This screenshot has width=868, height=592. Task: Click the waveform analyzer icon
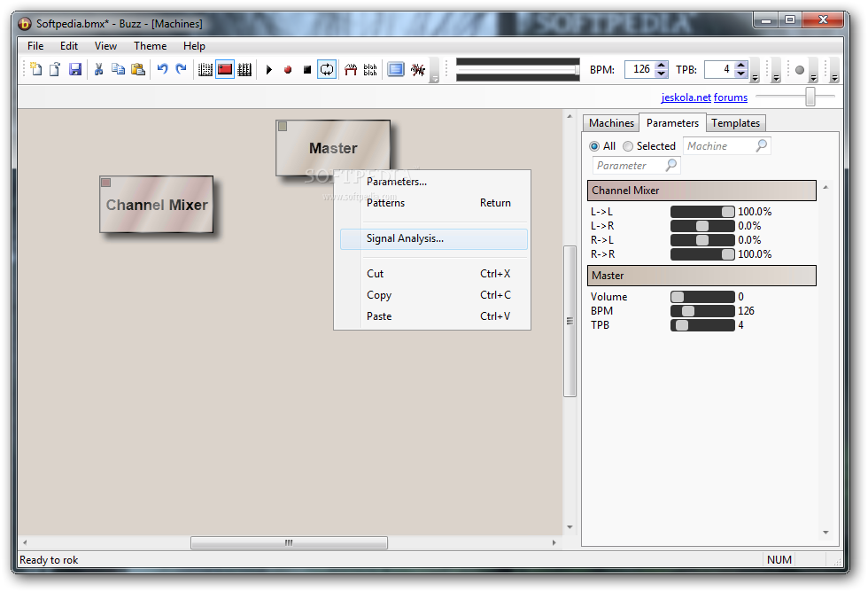(x=418, y=69)
